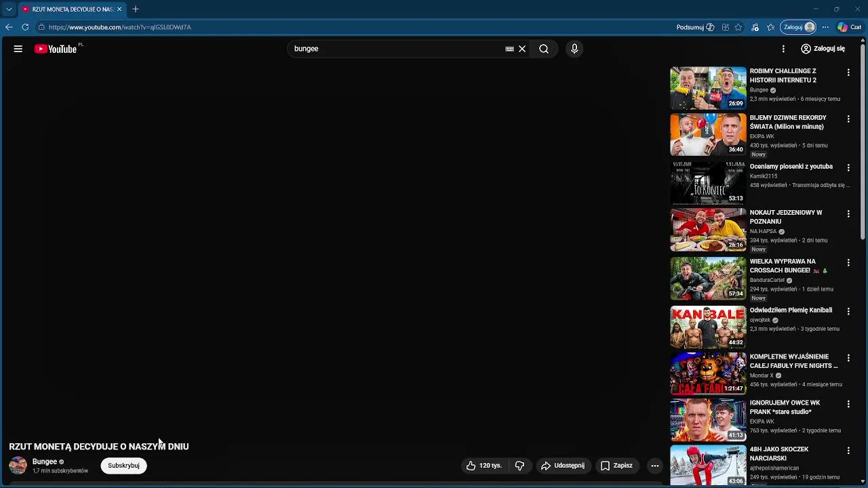Open the IGNORUJEMY OWCE WK thumbnail
The height and width of the screenshot is (488, 868).
pos(708,420)
